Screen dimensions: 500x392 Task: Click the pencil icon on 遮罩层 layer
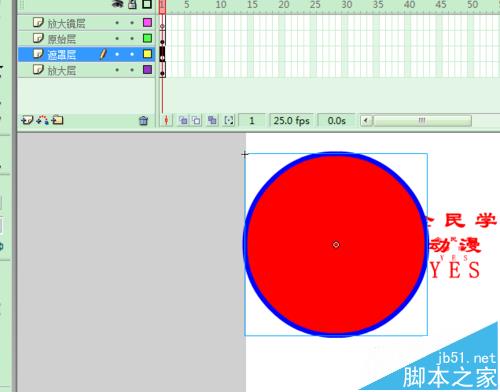click(103, 54)
